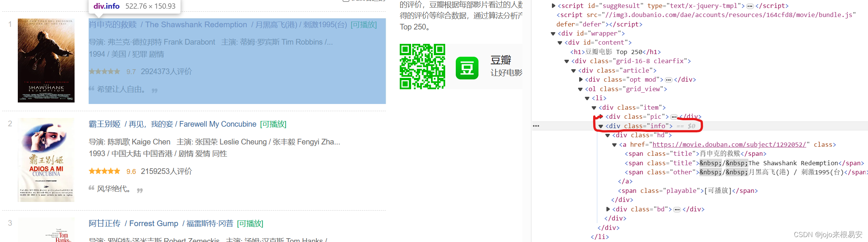This screenshot has width=868, height=242.
Task: Expand the script suggResult node in DevTools
Action: [x=553, y=6]
